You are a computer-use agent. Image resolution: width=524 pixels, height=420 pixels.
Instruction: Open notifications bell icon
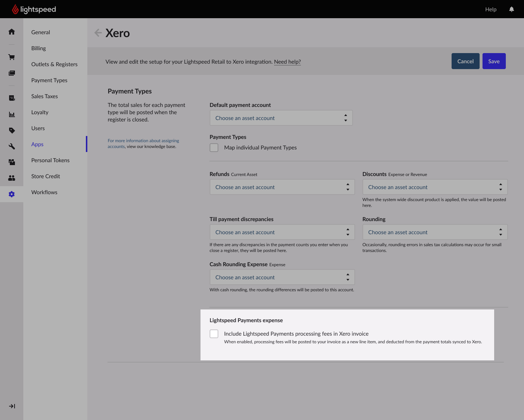[512, 9]
